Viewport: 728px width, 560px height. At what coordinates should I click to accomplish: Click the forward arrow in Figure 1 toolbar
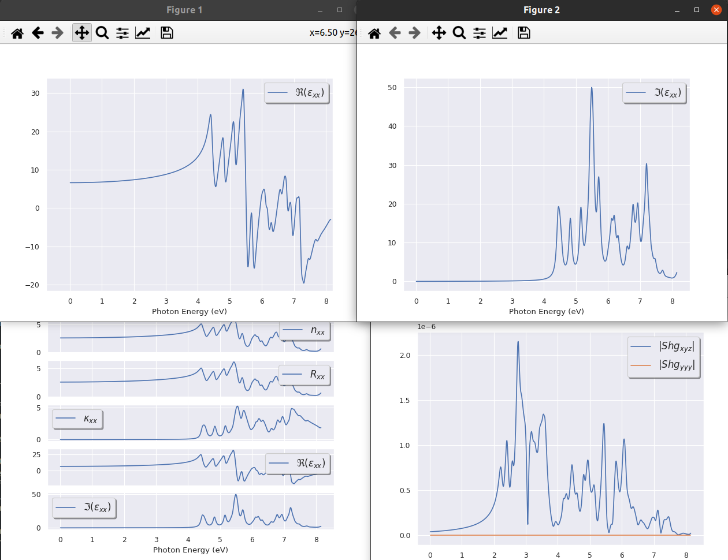click(58, 33)
